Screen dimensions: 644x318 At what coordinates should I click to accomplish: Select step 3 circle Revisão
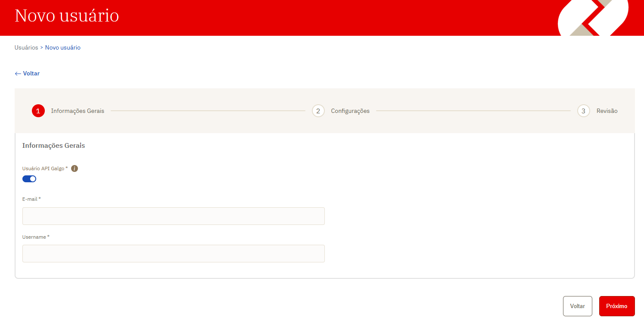coord(583,111)
